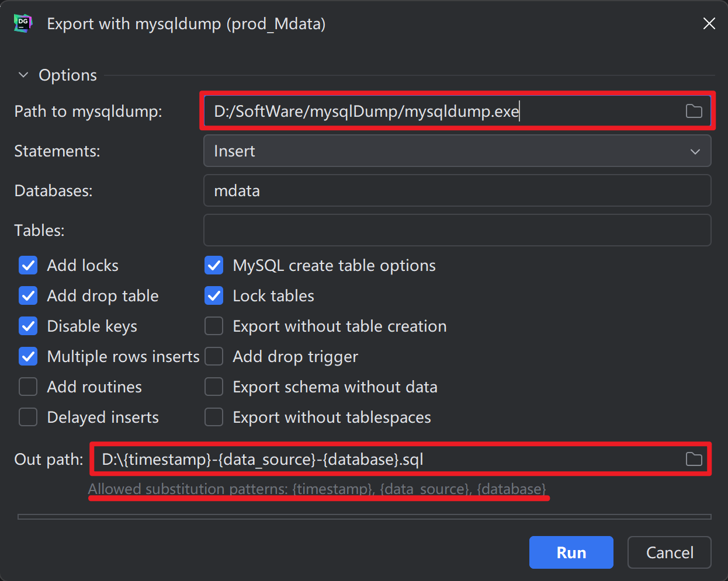Toggle Lock tables checkbox
Screen dimensions: 728x581
[214, 296]
